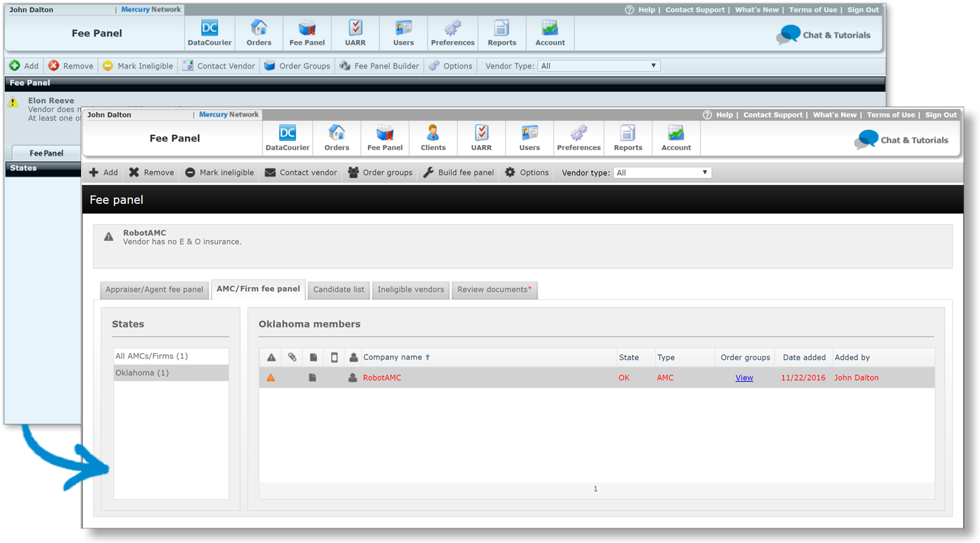This screenshot has height=543, width=980.
Task: Click Mark ineligible in front toolbar
Action: click(219, 172)
